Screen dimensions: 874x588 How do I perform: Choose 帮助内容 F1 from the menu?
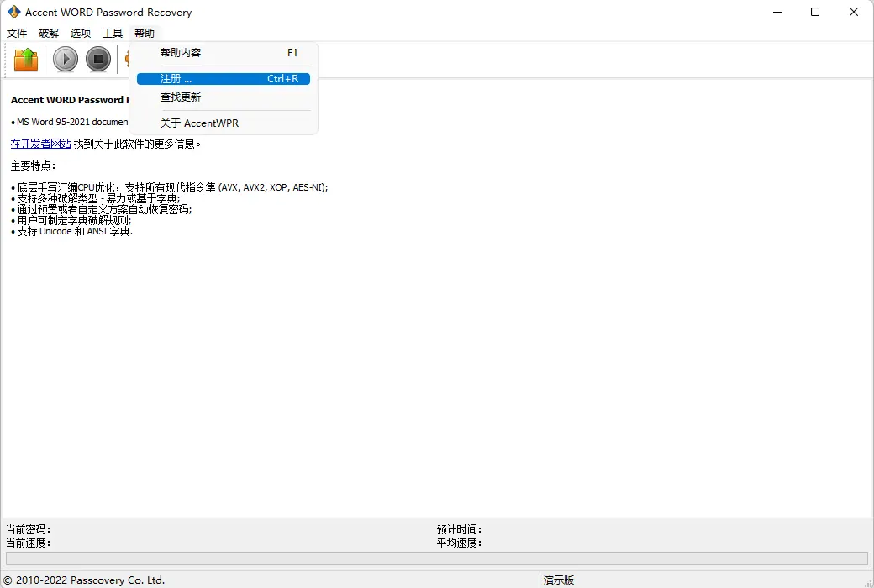click(x=224, y=53)
